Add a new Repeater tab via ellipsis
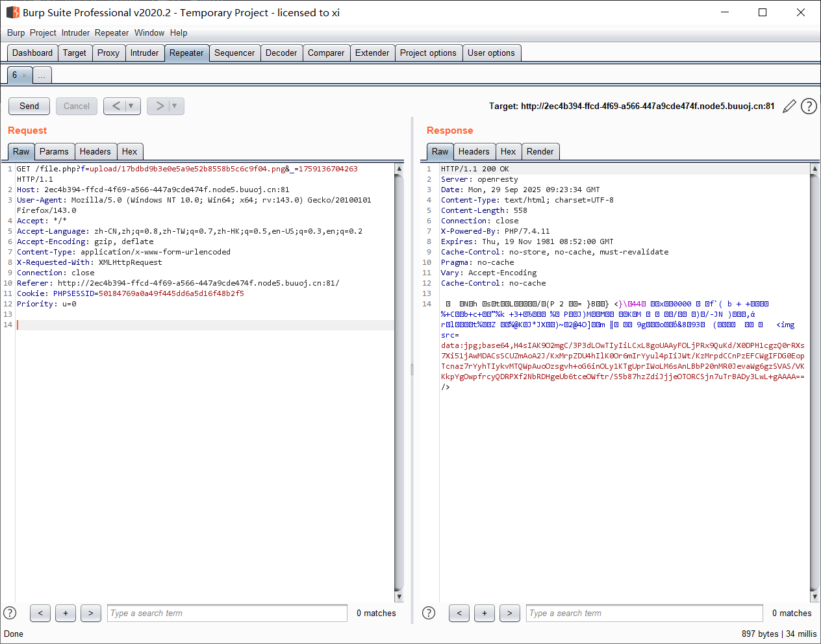Screen dimensions: 821x644 tap(42, 75)
